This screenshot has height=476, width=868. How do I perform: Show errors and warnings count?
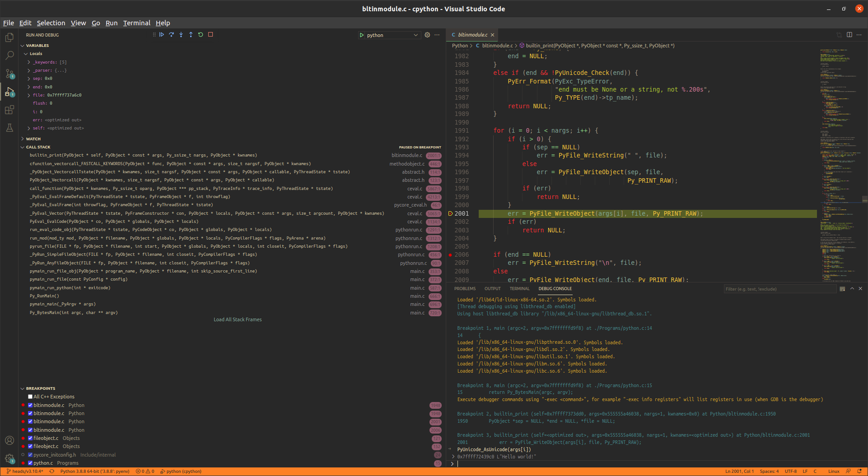tap(145, 471)
